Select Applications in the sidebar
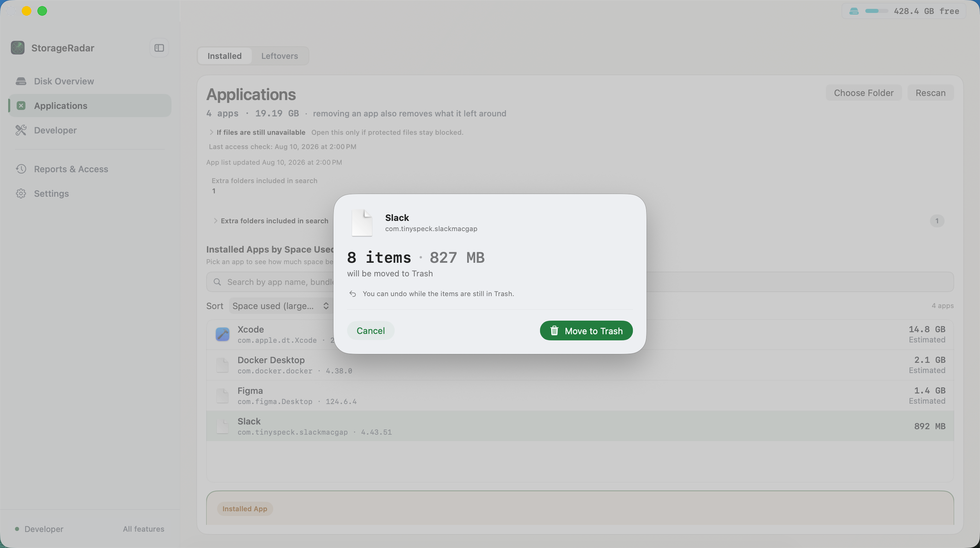Image resolution: width=980 pixels, height=548 pixels. [x=90, y=106]
